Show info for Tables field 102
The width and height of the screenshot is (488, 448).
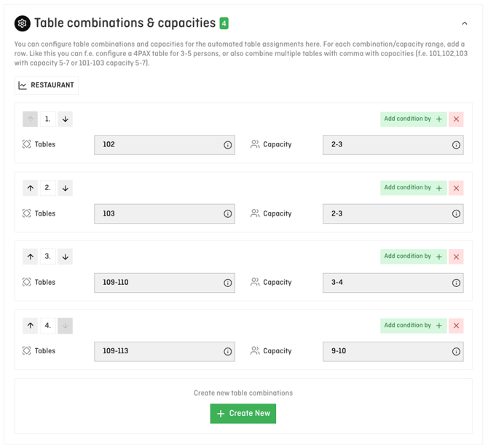pyautogui.click(x=227, y=145)
